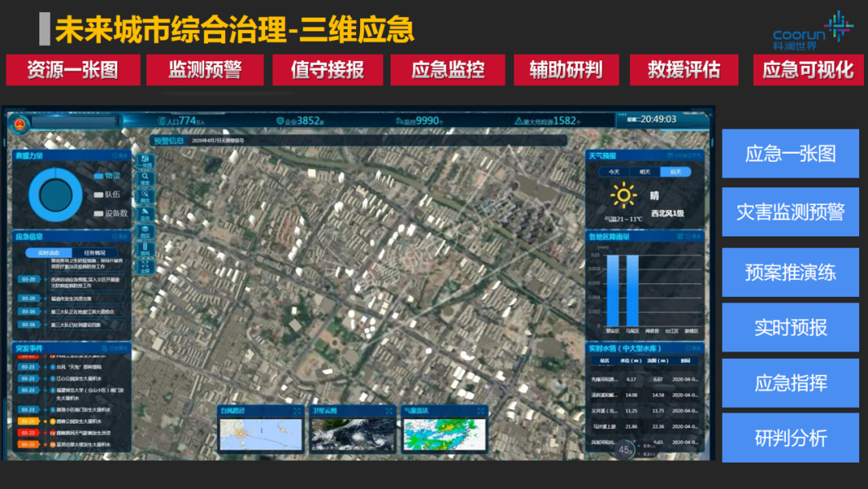Select 应急一张图 blue button
The image size is (868, 489).
[791, 154]
